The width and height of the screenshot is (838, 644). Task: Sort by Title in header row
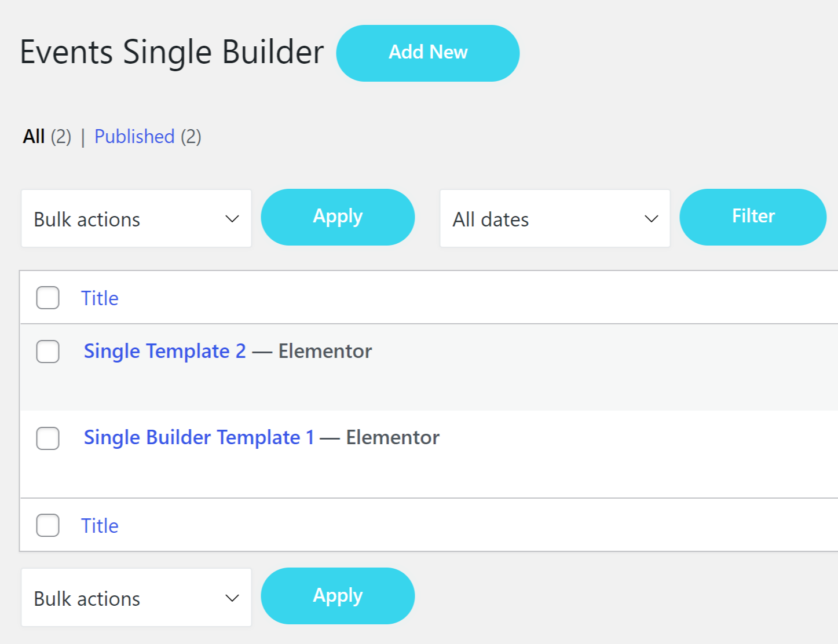point(100,298)
